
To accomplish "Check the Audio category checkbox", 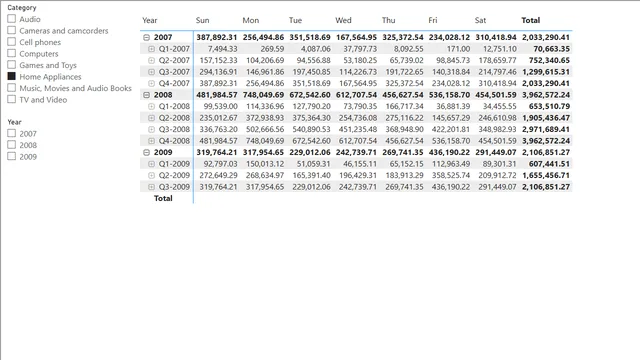I will (11, 19).
